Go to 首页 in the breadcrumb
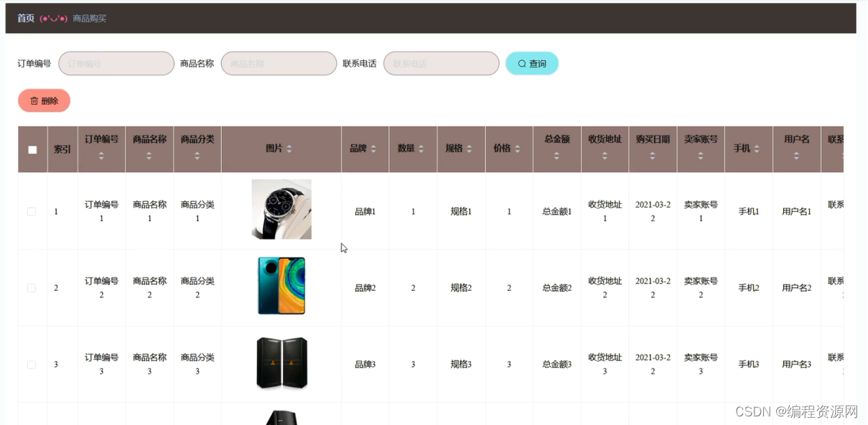868x425 pixels. click(x=26, y=18)
